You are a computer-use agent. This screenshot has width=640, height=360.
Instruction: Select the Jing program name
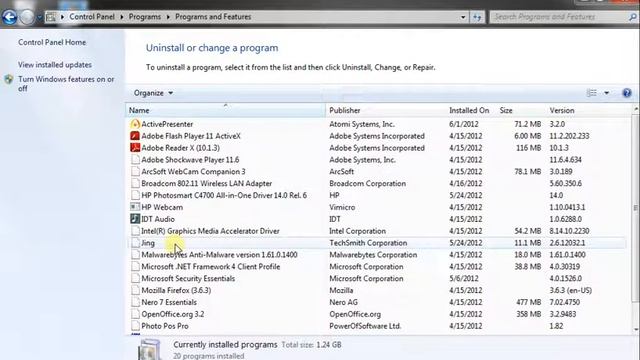tap(148, 243)
